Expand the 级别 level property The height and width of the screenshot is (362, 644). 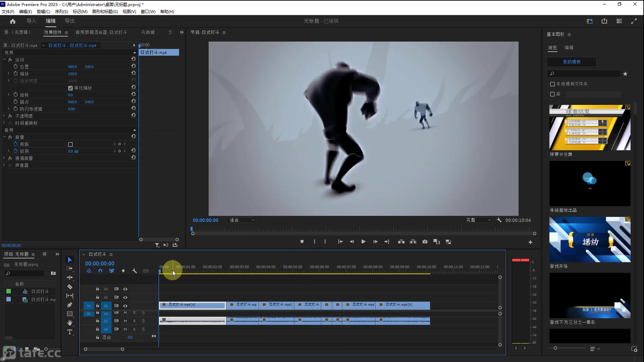click(x=9, y=151)
